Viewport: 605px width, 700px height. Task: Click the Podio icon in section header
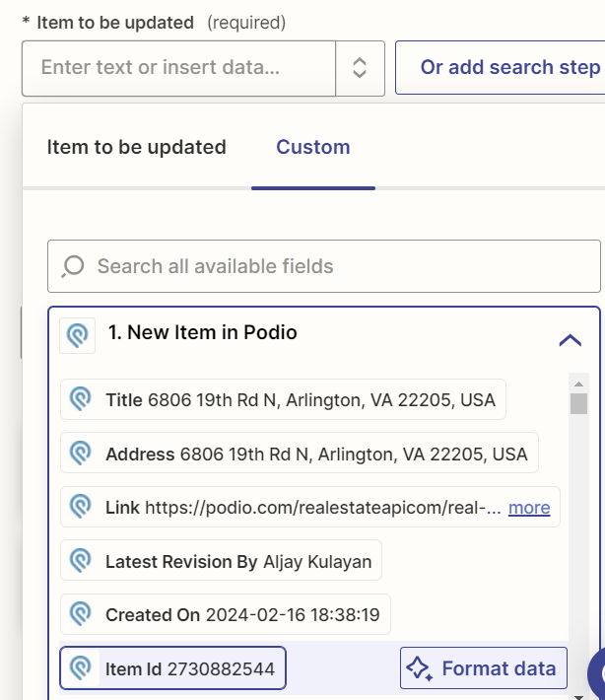(77, 335)
